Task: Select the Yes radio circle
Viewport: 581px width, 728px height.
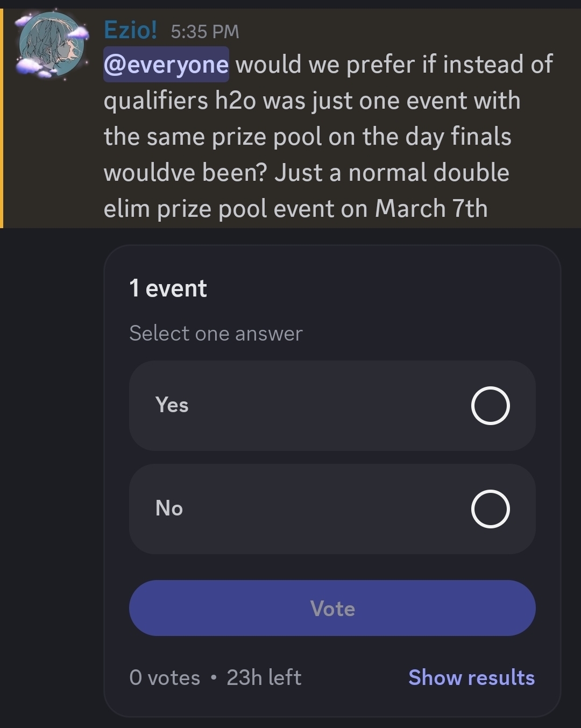Action: click(490, 406)
